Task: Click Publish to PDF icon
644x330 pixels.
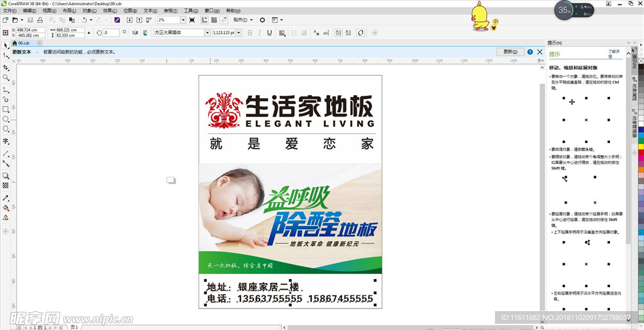Action: point(148,20)
